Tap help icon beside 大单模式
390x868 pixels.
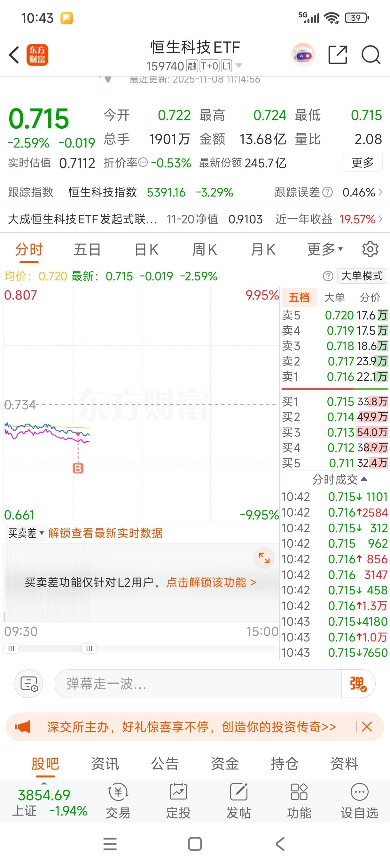point(328,276)
